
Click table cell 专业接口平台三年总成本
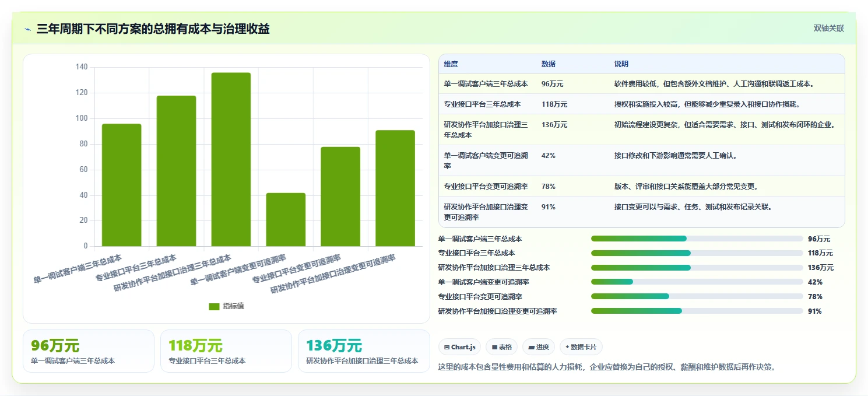point(482,104)
